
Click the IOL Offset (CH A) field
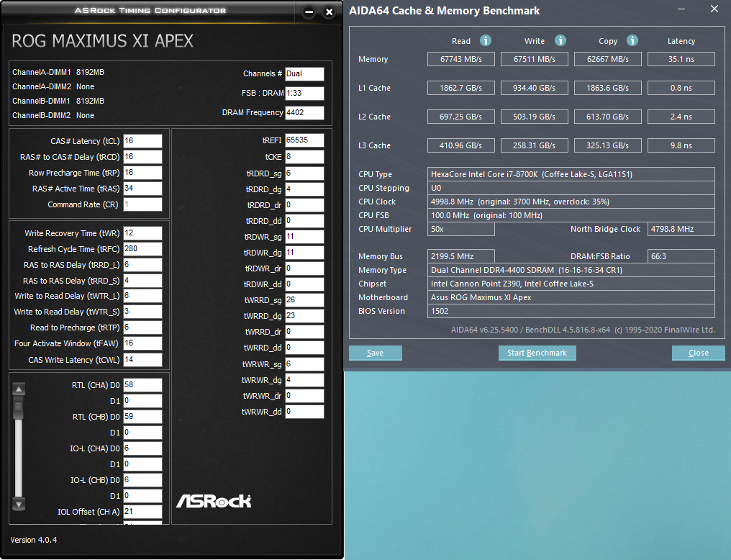pos(142,512)
